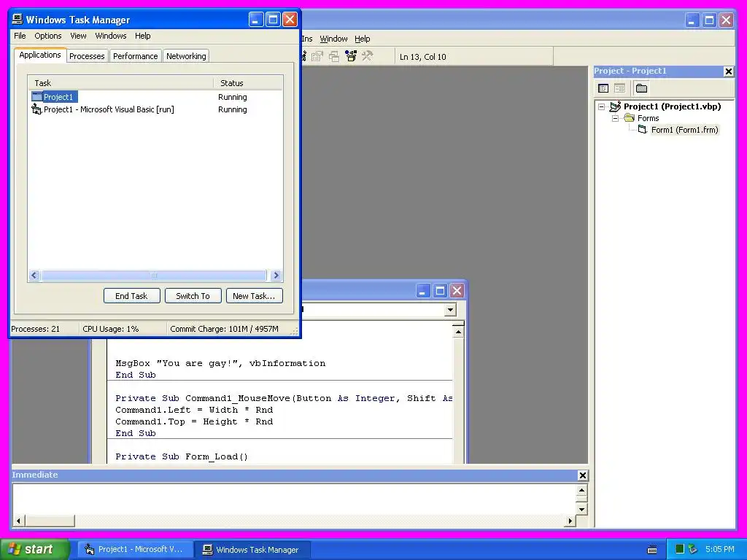Collapse the Project1 (Project1.vbp) tree node

(x=602, y=106)
